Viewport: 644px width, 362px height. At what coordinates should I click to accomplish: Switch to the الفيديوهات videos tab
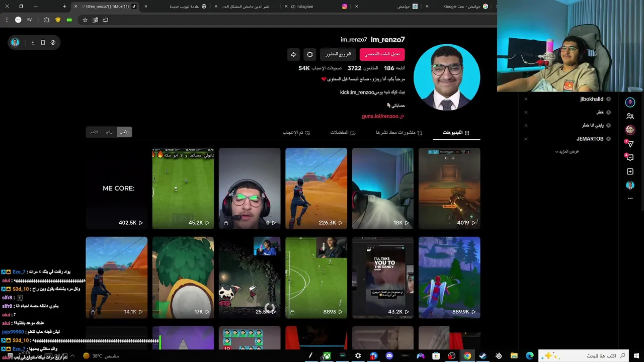(456, 133)
